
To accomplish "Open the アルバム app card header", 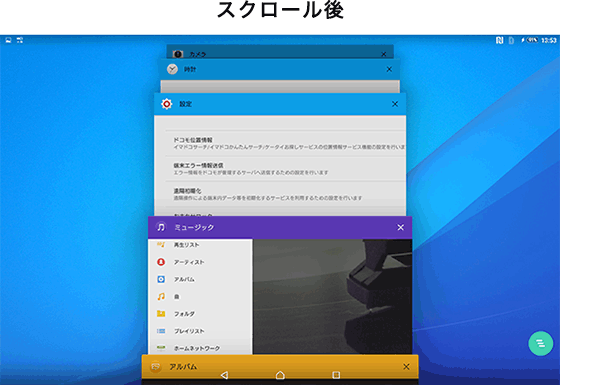I will coord(280,367).
